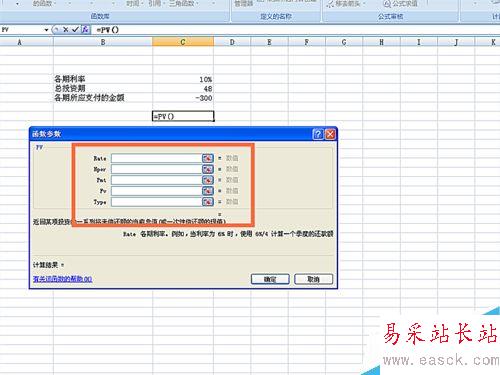The width and height of the screenshot is (500, 375).
Task: Click the Rate field range selector icon
Action: coord(208,158)
